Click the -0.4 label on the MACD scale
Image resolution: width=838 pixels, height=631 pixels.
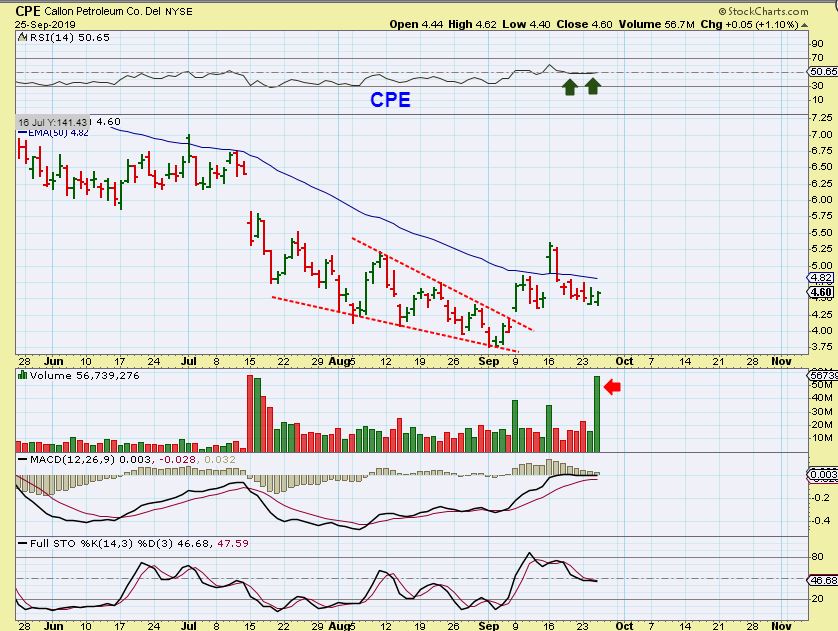820,520
